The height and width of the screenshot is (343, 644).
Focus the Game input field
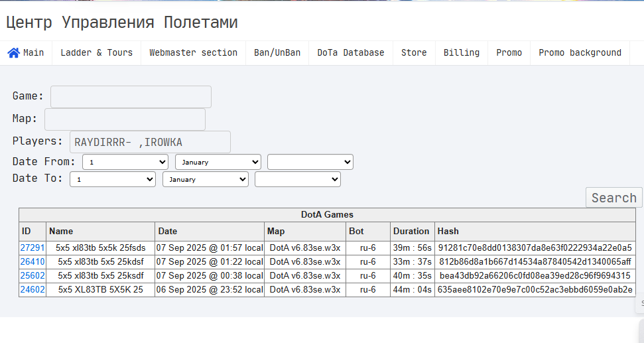pyautogui.click(x=131, y=97)
